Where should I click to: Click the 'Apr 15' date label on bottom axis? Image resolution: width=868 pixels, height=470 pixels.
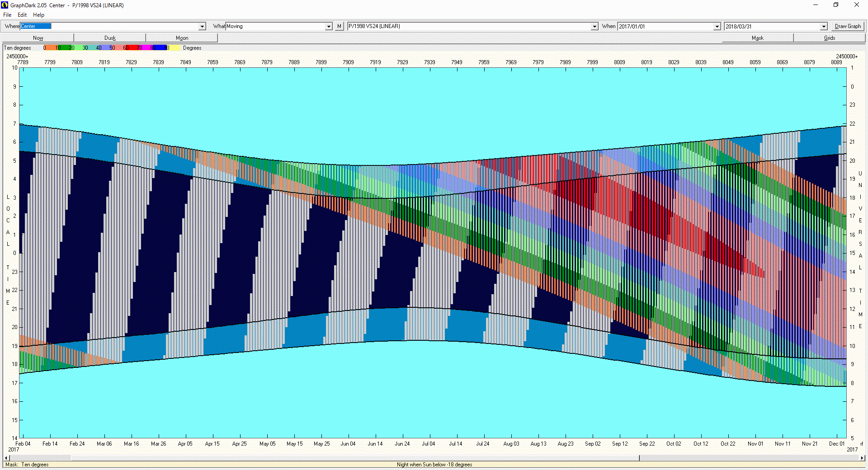coord(212,444)
